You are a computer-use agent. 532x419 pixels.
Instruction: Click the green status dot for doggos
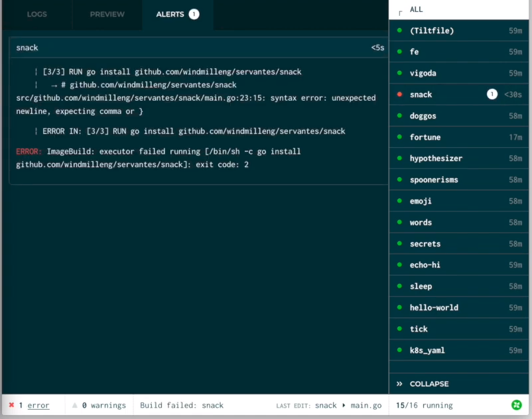(x=400, y=115)
